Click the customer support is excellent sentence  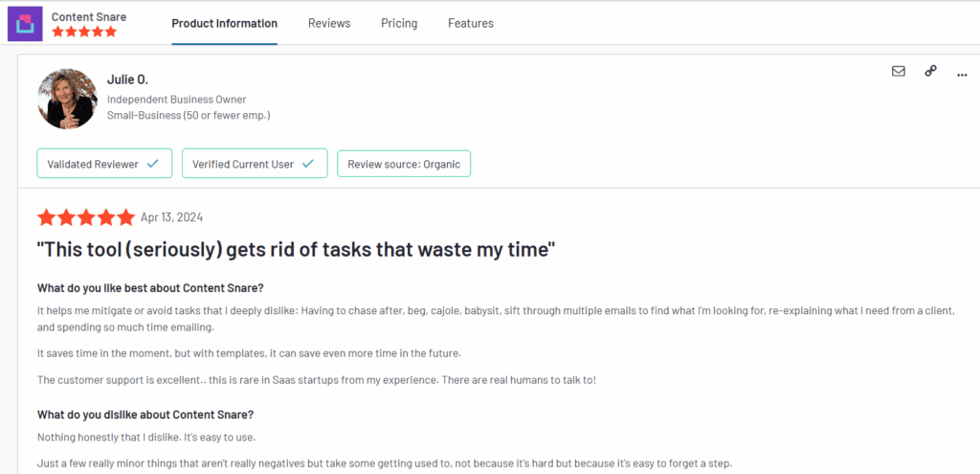(317, 380)
